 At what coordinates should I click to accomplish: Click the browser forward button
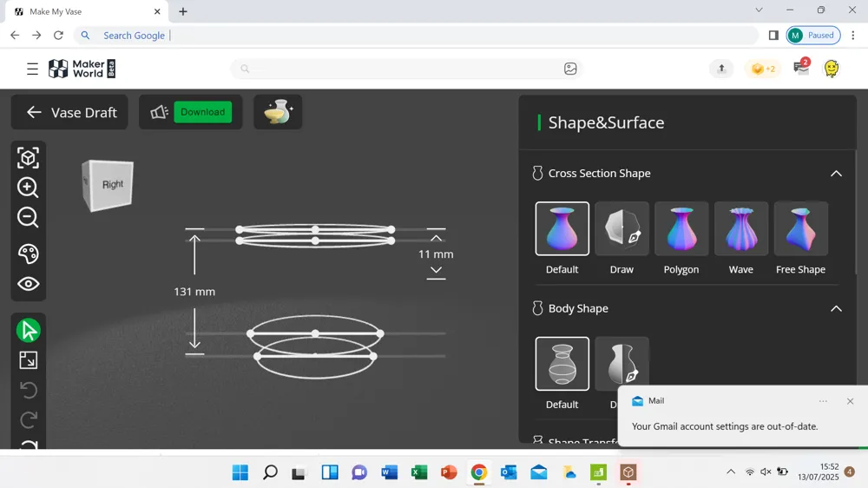36,36
